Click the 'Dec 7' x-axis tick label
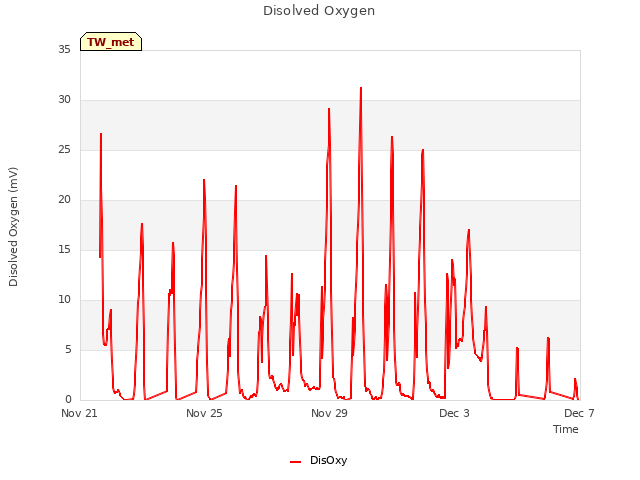 (x=579, y=413)
